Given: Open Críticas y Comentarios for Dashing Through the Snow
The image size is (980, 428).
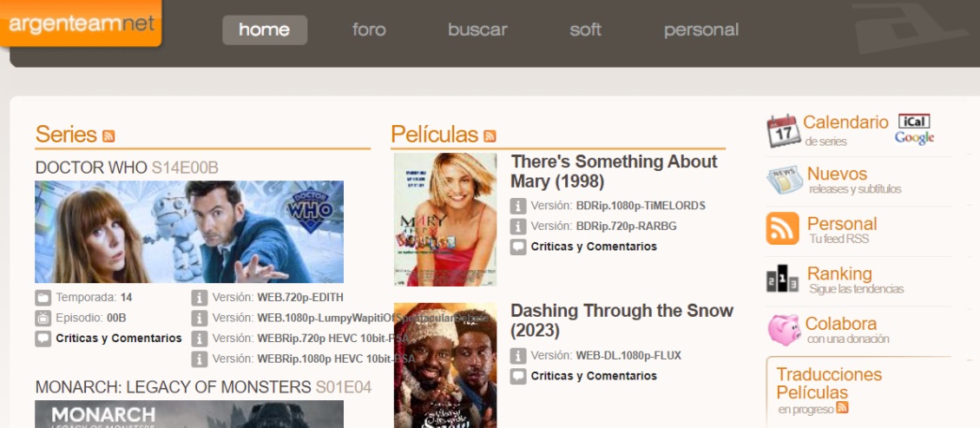Looking at the screenshot, I should [x=594, y=376].
